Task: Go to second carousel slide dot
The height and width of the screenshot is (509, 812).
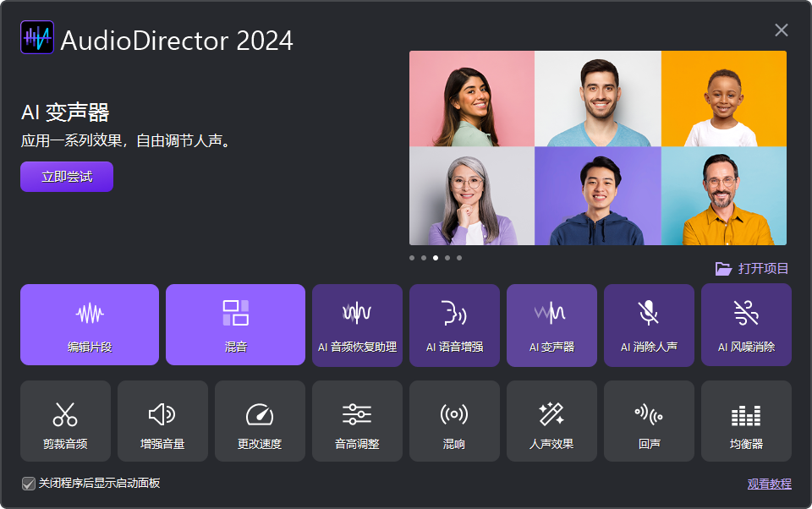Action: click(424, 258)
